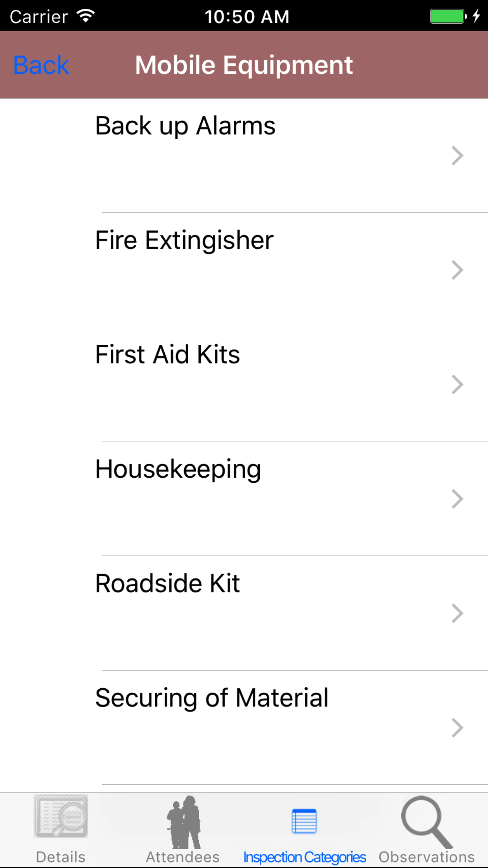Tap the battery indicator icon
Viewport: 488px width, 868px height.
[x=448, y=17]
